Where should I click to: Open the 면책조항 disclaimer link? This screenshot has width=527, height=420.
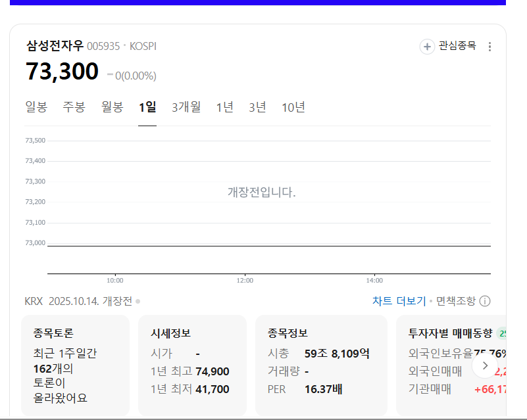pyautogui.click(x=456, y=301)
